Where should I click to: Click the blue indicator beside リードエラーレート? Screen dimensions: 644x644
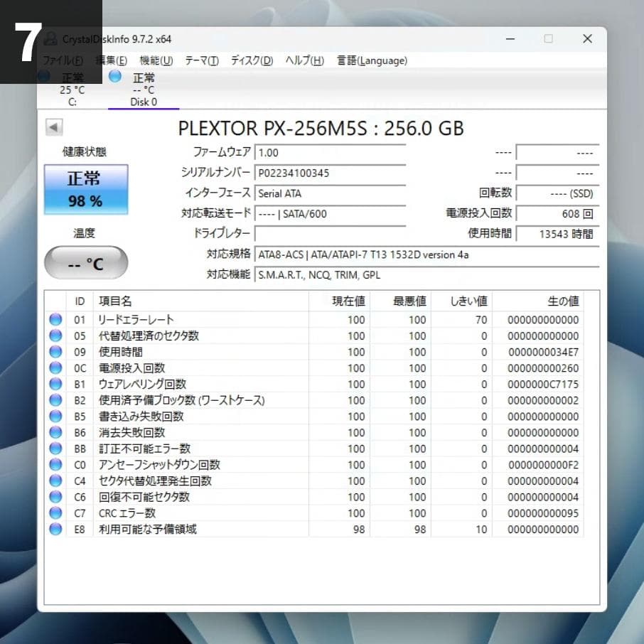(x=55, y=319)
